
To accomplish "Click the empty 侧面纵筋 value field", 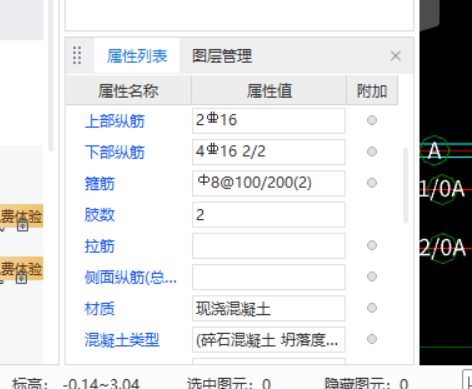I will point(269,277).
